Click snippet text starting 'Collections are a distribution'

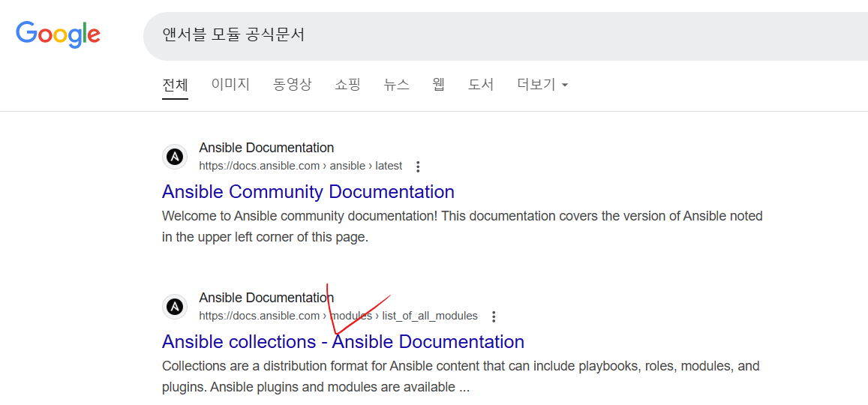[x=461, y=376]
